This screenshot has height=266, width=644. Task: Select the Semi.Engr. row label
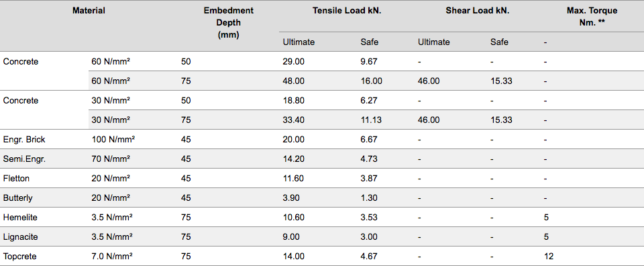pyautogui.click(x=24, y=159)
